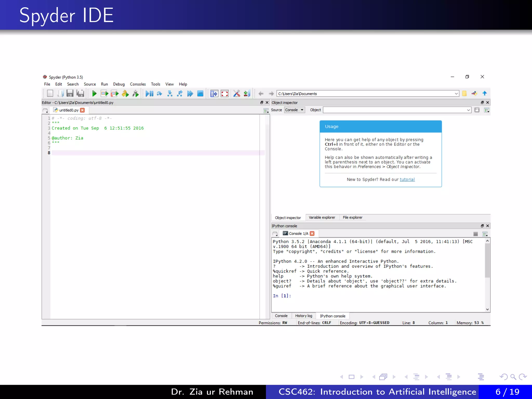The image size is (532, 399).
Task: Undock the IPython console pane
Action: [x=482, y=226]
